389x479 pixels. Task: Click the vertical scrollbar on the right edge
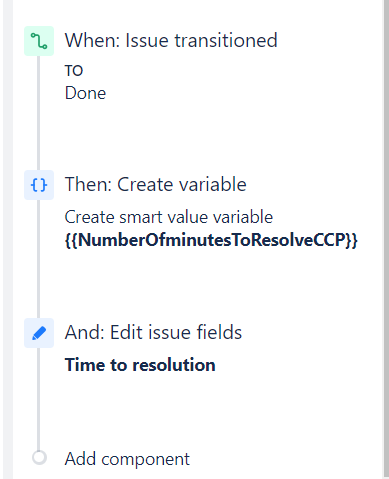point(386,239)
